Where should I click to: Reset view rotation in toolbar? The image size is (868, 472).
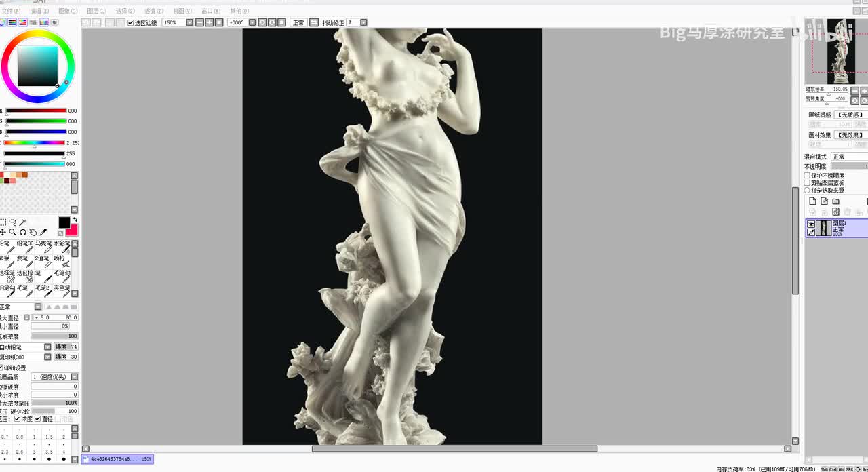281,22
